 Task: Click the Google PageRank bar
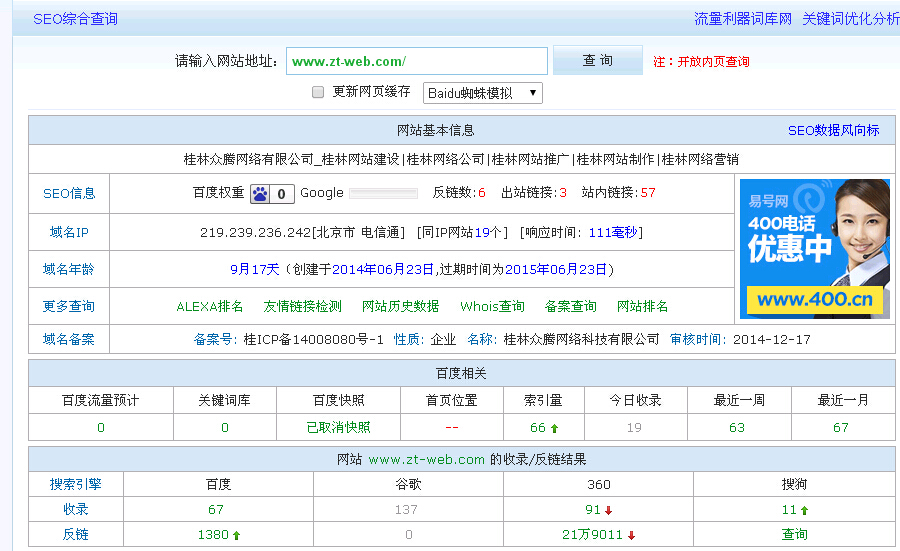(x=383, y=193)
